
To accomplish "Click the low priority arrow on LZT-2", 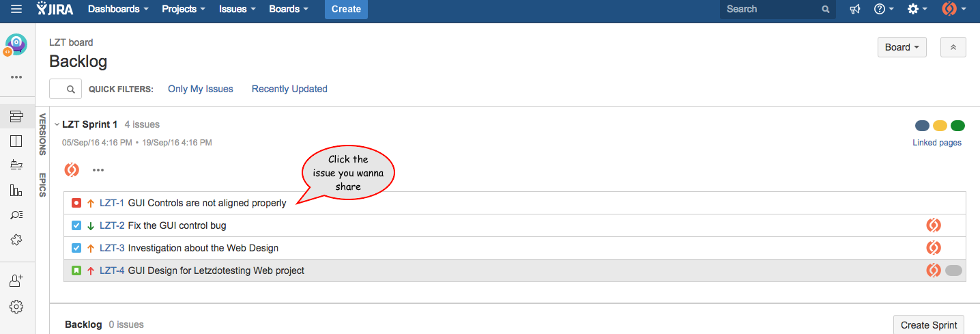I will [x=90, y=225].
